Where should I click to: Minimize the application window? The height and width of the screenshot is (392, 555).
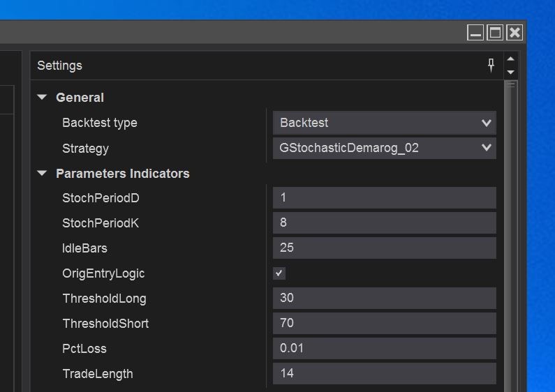pos(475,33)
